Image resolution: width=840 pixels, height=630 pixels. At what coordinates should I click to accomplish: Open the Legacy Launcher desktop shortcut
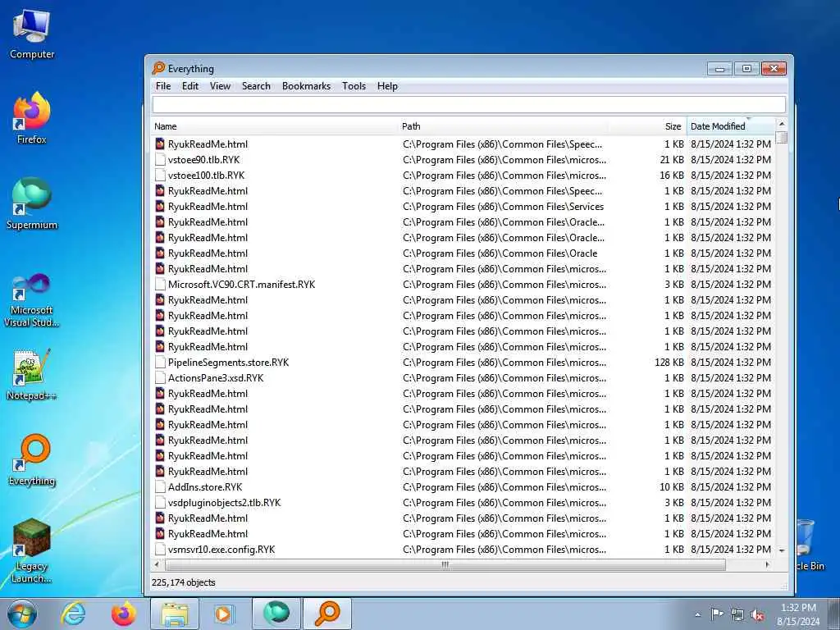(32, 550)
